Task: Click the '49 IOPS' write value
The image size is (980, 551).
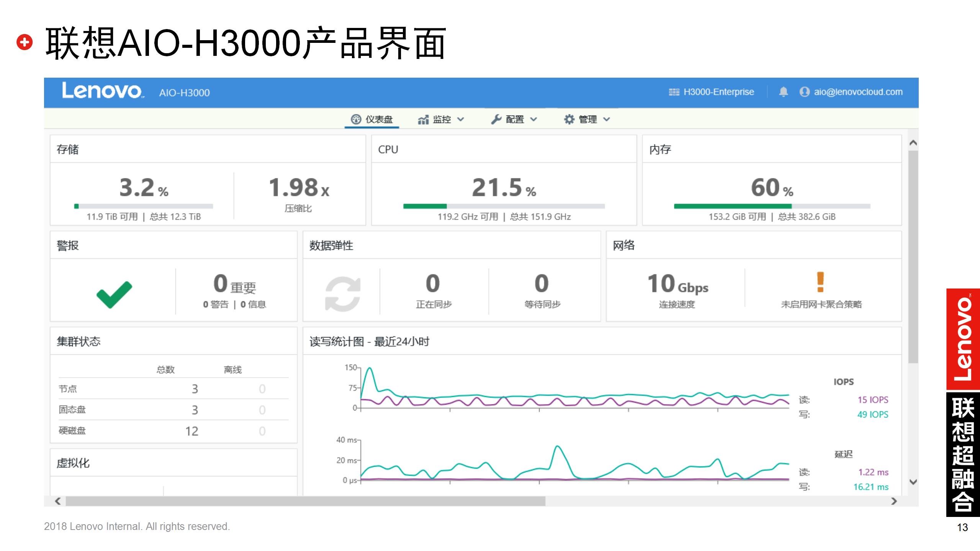Action: 873,414
